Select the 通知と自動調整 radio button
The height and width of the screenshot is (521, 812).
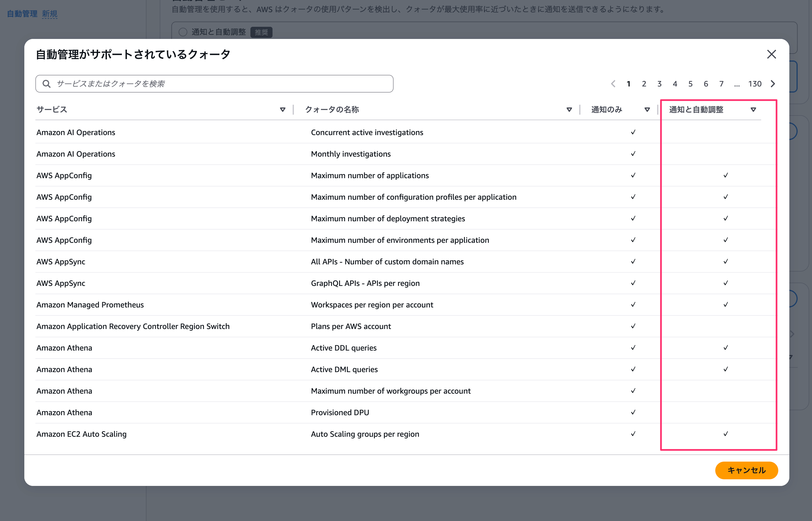pyautogui.click(x=183, y=32)
